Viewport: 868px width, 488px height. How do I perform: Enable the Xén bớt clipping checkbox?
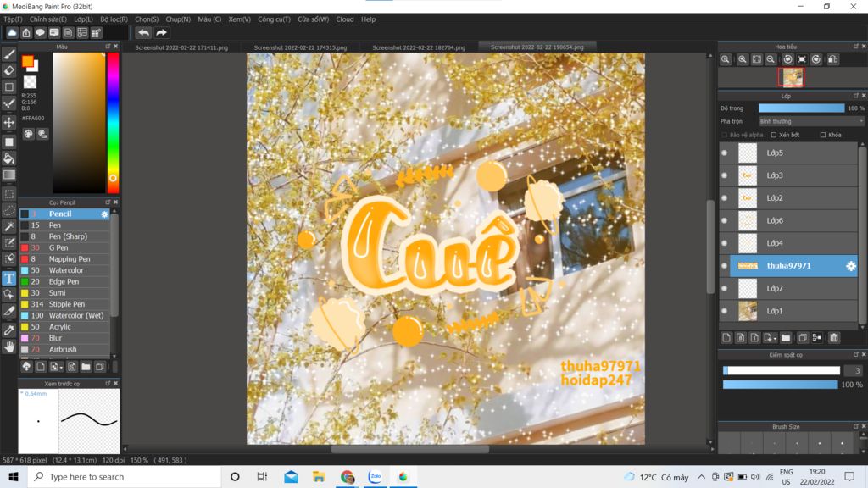point(774,135)
